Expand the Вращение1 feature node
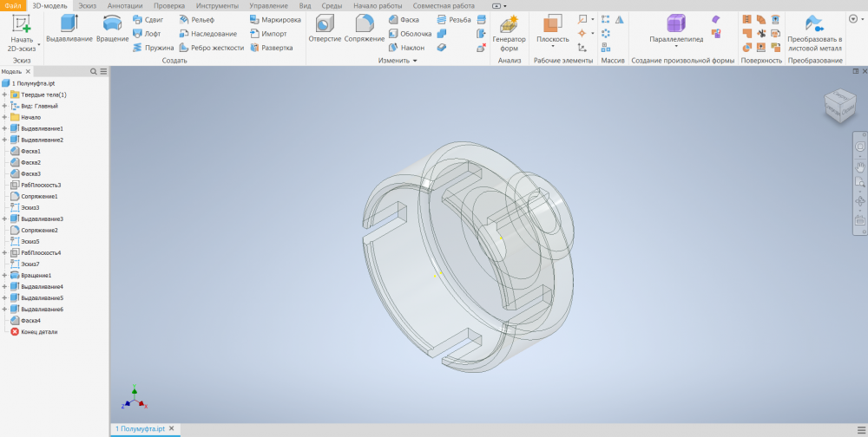 pos(4,275)
